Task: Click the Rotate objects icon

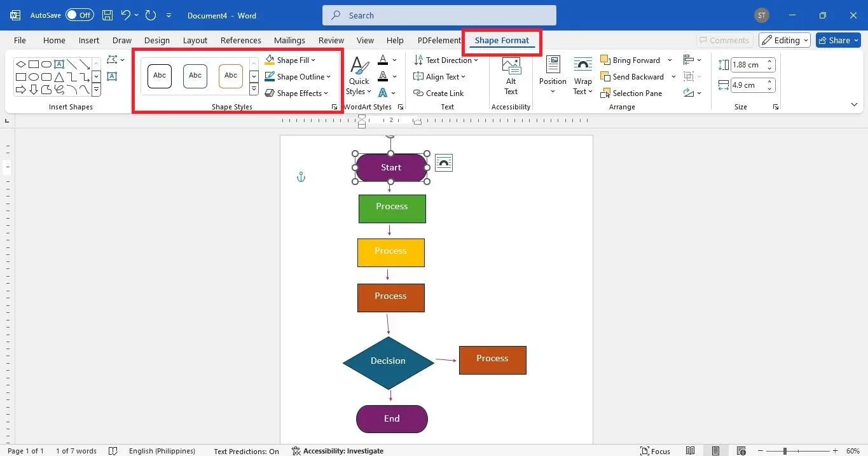Action: 688,93
